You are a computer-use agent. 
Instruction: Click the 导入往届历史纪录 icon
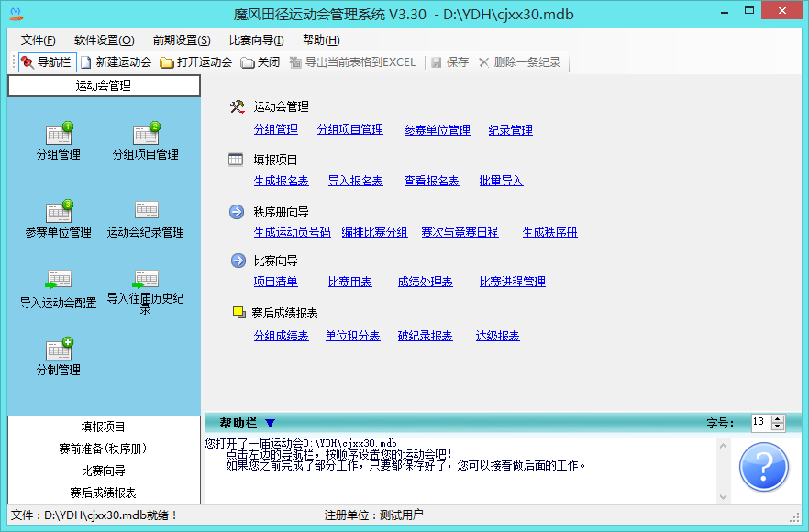(x=146, y=280)
